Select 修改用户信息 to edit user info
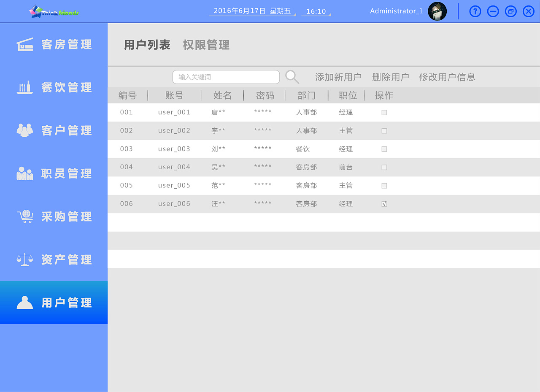This screenshot has height=392, width=540. click(x=447, y=77)
